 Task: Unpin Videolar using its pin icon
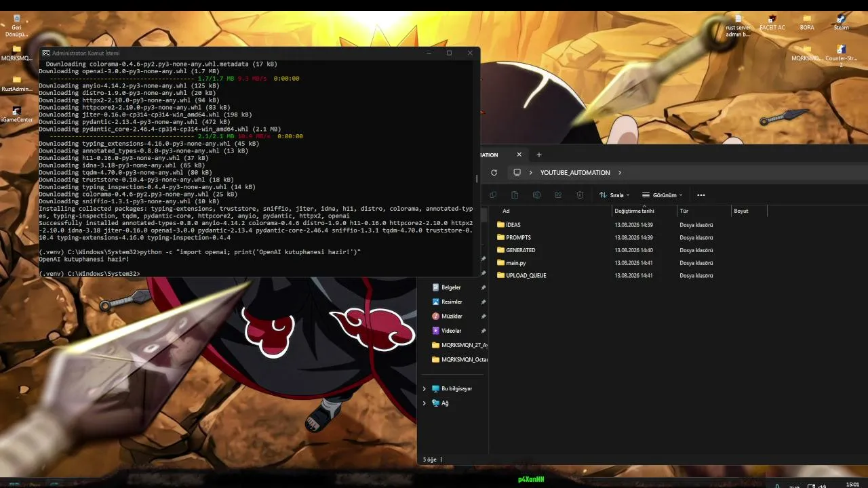tap(484, 331)
